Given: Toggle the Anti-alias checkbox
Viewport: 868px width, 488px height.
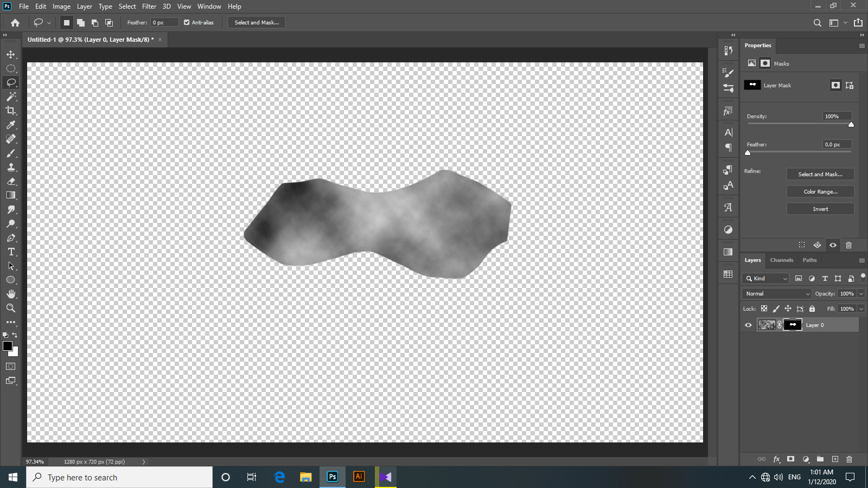Looking at the screenshot, I should point(186,22).
